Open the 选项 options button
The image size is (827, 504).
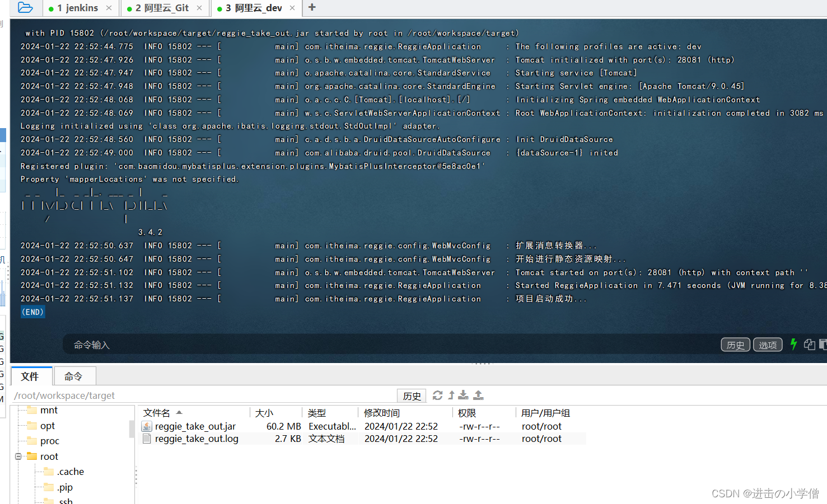point(768,345)
